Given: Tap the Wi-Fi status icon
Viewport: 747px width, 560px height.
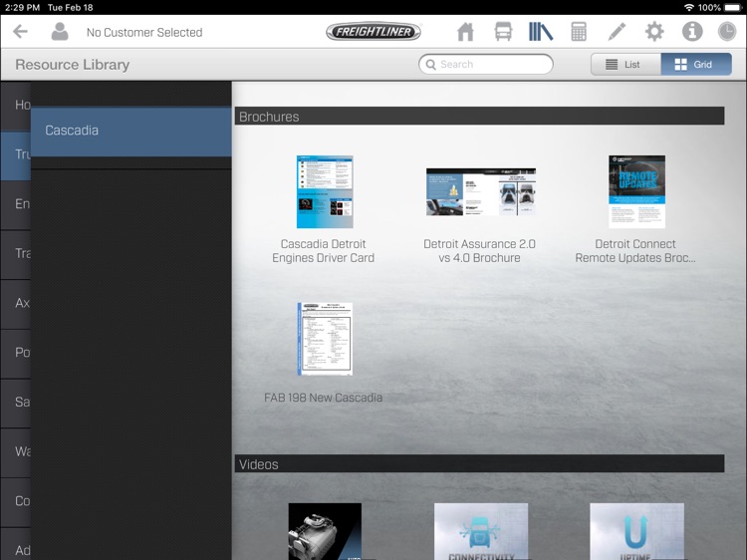Looking at the screenshot, I should [x=689, y=8].
